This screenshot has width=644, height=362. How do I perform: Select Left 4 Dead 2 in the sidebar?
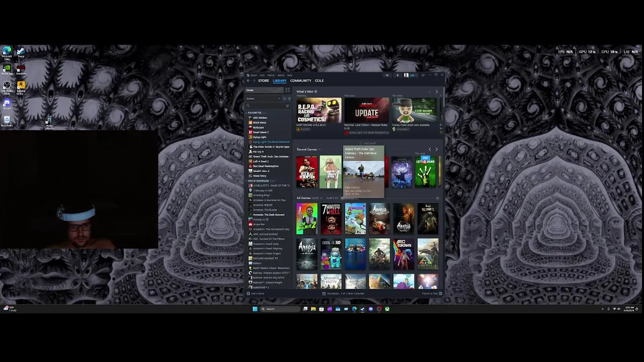pos(261,161)
